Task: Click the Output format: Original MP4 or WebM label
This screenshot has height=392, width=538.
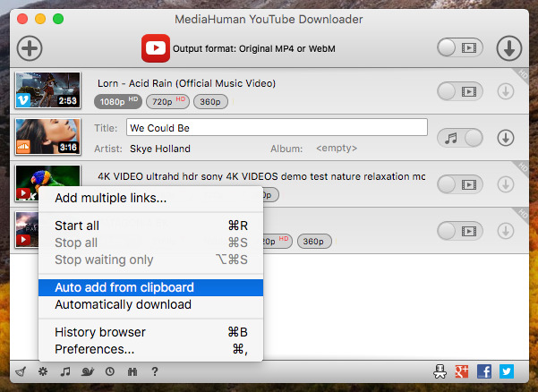Action: pyautogui.click(x=254, y=48)
